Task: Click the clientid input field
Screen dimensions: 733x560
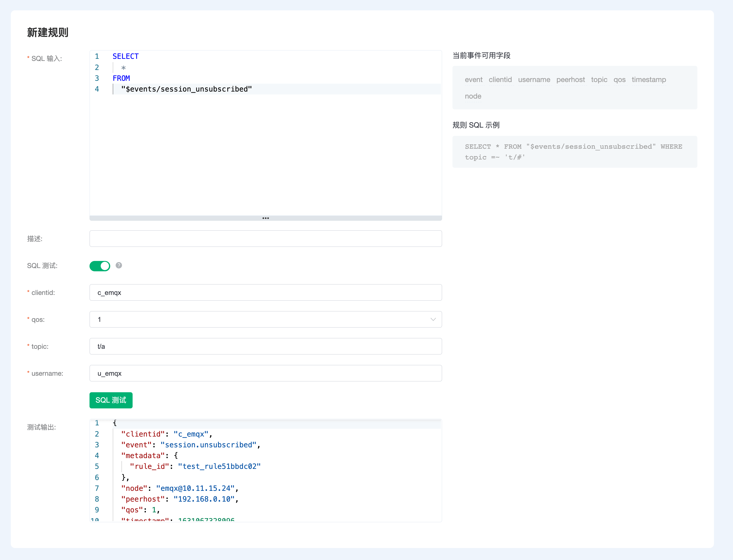Action: (x=265, y=292)
